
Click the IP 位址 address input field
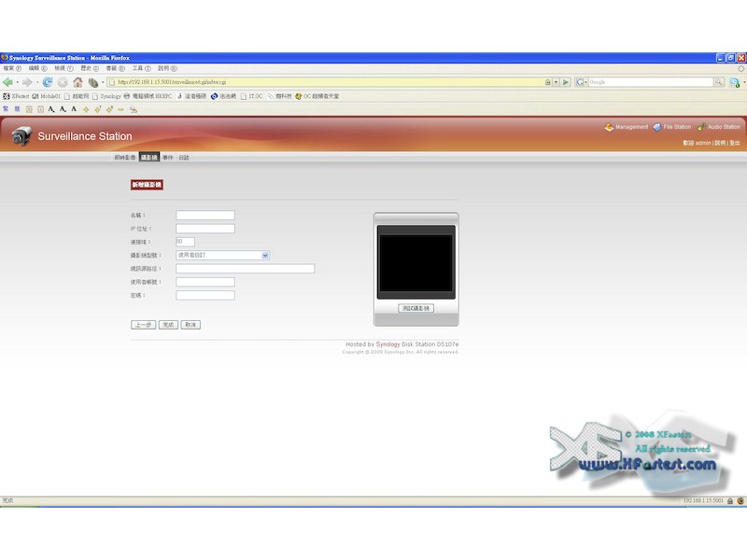coord(205,229)
